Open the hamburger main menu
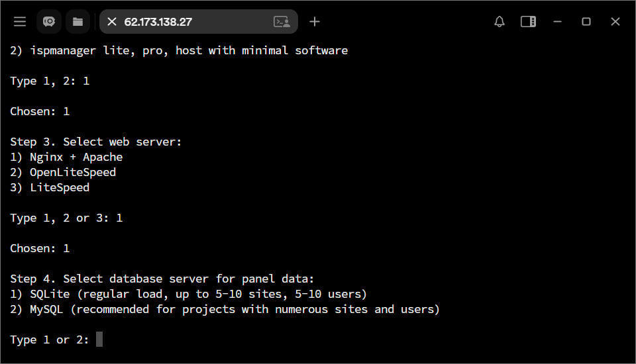The width and height of the screenshot is (636, 364). point(20,22)
